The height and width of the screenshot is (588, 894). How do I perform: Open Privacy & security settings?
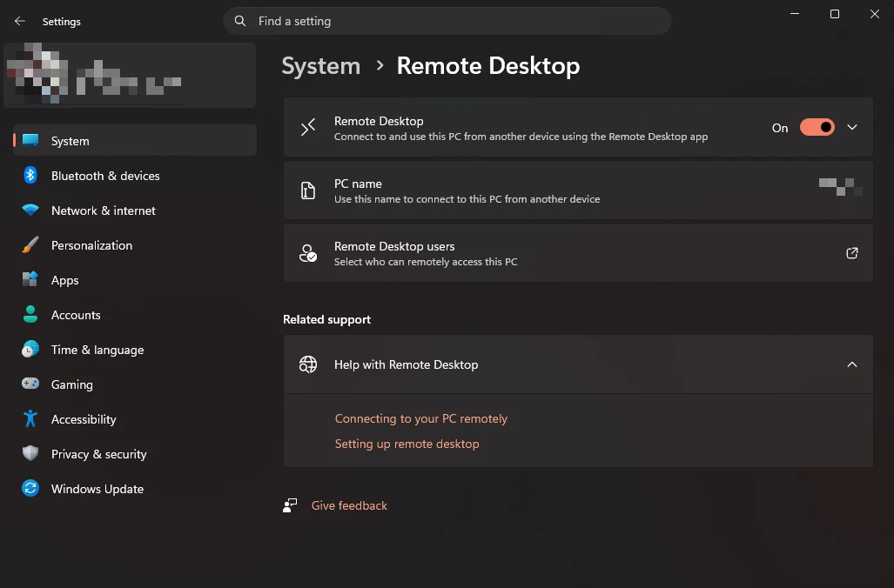click(x=135, y=453)
